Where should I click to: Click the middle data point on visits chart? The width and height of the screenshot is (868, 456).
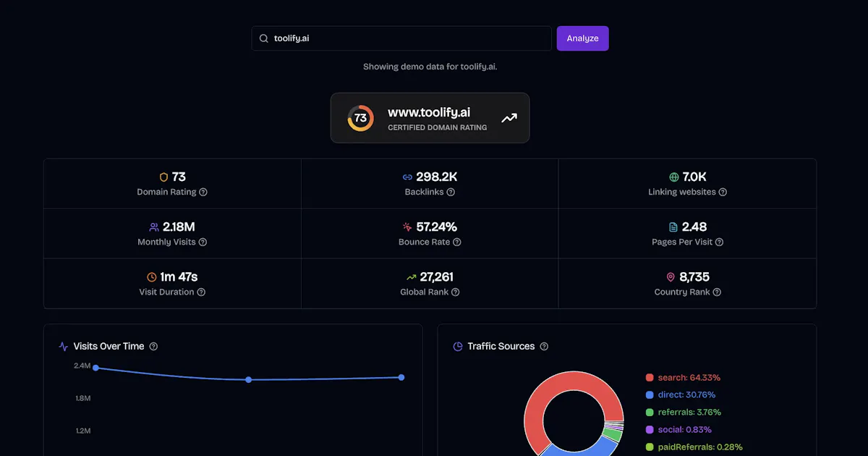point(249,379)
